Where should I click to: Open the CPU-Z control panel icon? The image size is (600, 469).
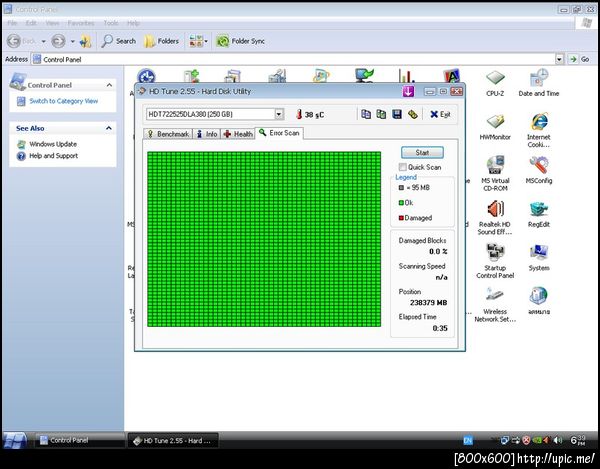(495, 83)
